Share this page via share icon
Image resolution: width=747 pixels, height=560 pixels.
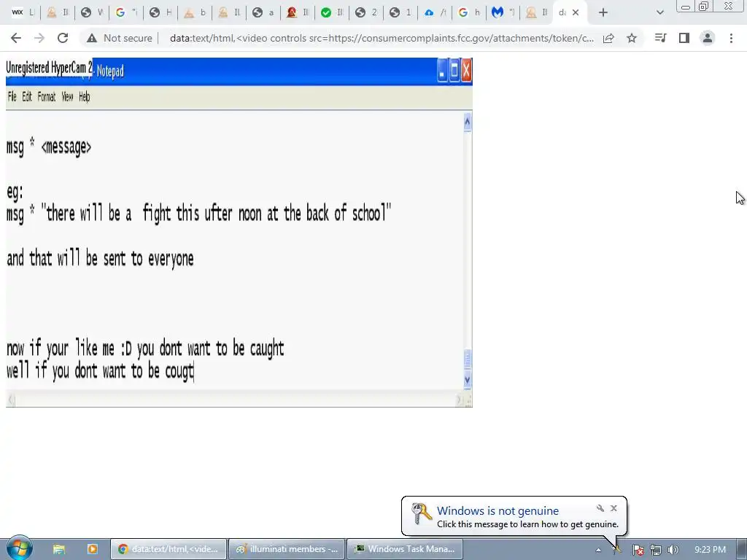[608, 38]
